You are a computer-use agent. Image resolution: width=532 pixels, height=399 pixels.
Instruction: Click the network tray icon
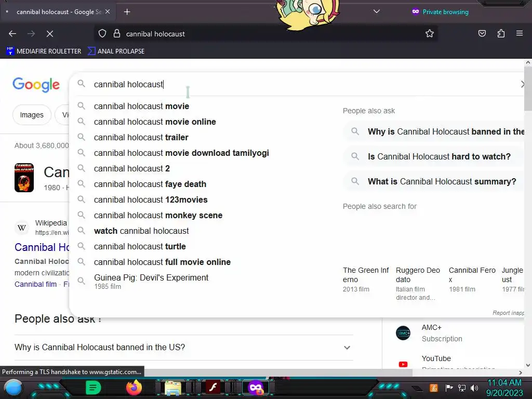click(x=462, y=388)
